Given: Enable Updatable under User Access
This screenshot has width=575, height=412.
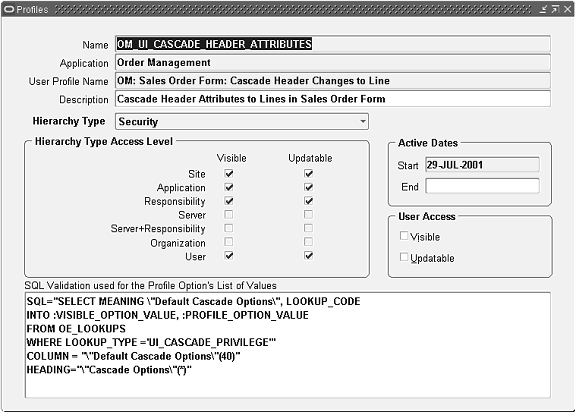Looking at the screenshot, I should [404, 257].
